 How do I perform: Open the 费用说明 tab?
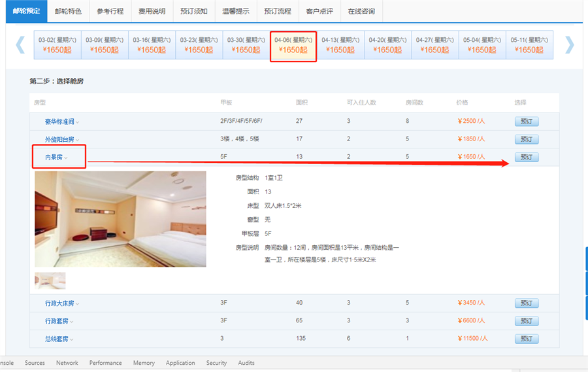pyautogui.click(x=152, y=11)
